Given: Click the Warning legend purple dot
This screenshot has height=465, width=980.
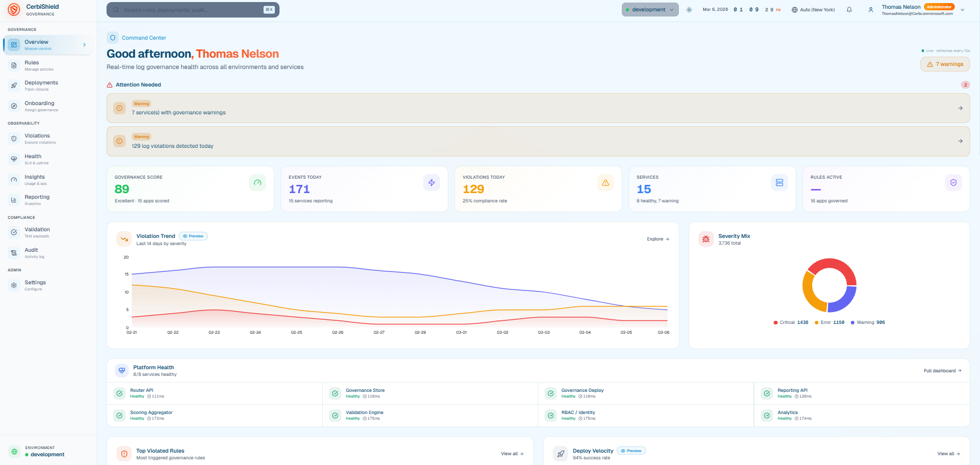Looking at the screenshot, I should point(852,322).
